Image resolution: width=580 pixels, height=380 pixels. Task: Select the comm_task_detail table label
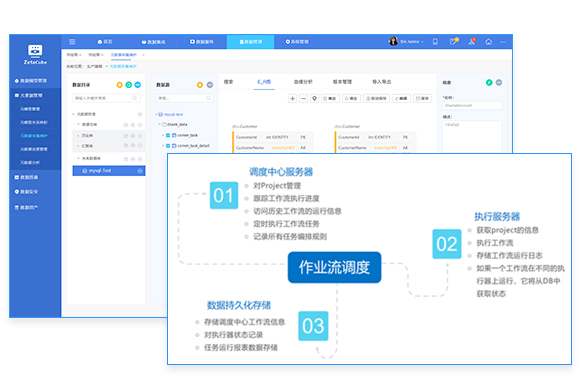194,146
